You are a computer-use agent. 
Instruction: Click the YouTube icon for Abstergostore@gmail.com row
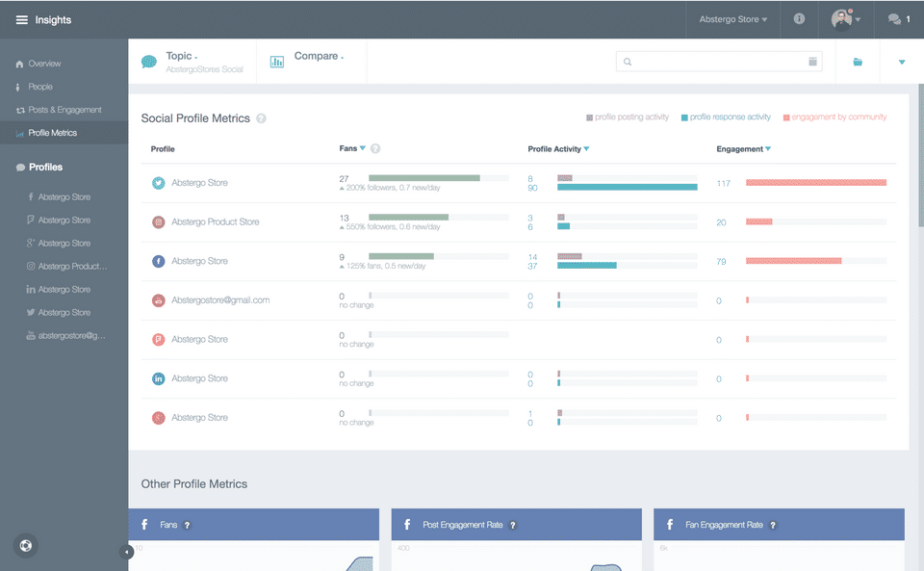tap(159, 300)
